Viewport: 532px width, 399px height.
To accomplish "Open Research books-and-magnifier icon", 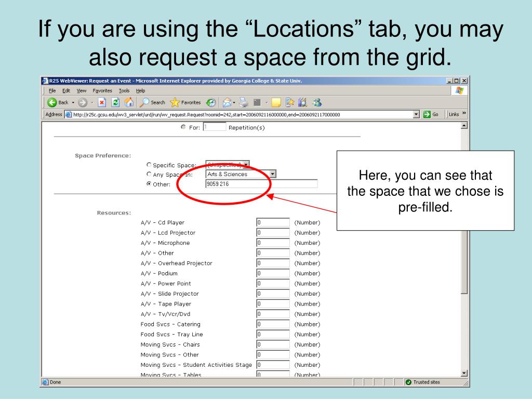I will 303,102.
